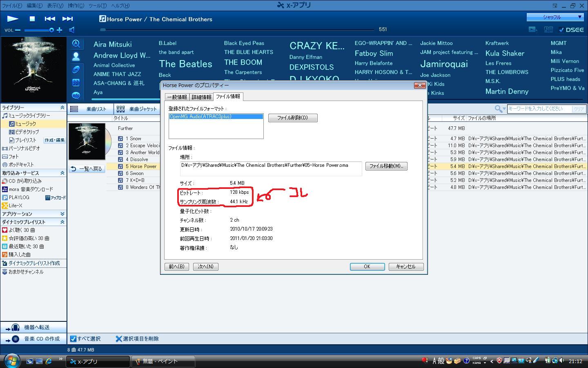This screenshot has height=368, width=588.
Task: Open the ファイル(F) menu
Action: 12,6
